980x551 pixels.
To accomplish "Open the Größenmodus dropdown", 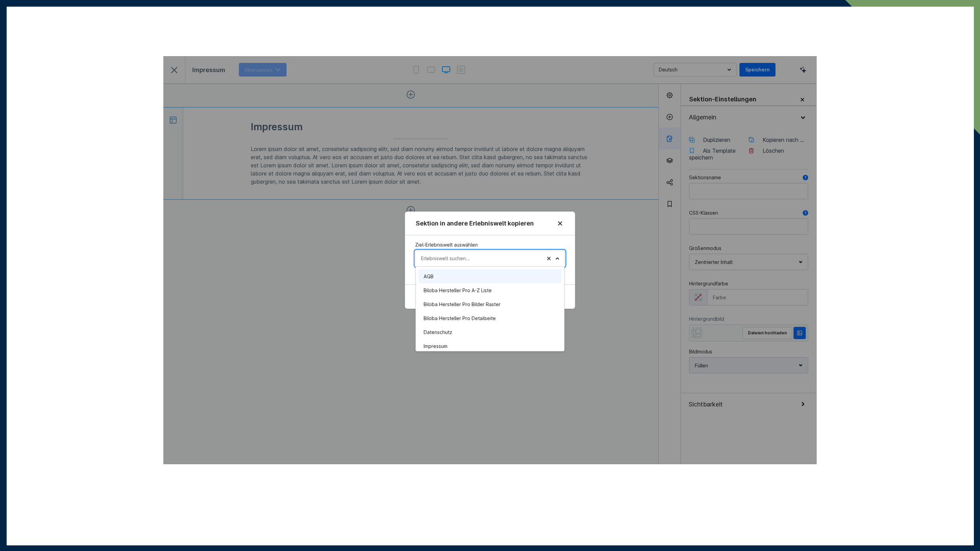I will pos(748,262).
